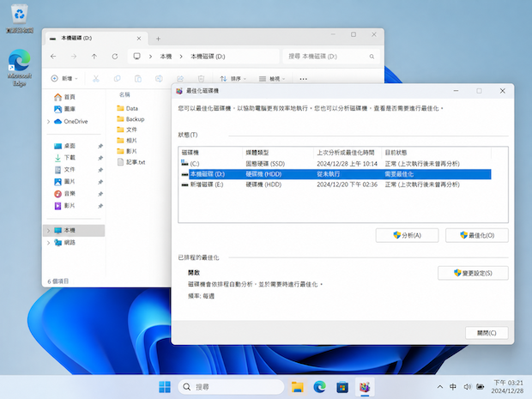Viewport: 532px width, 399px height.
Task: Launch Edge from the taskbar
Action: (319, 387)
